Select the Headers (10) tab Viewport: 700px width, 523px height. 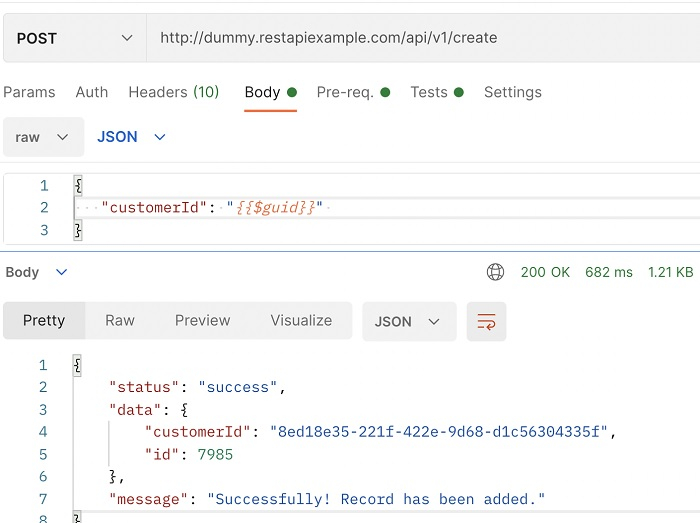click(x=174, y=92)
